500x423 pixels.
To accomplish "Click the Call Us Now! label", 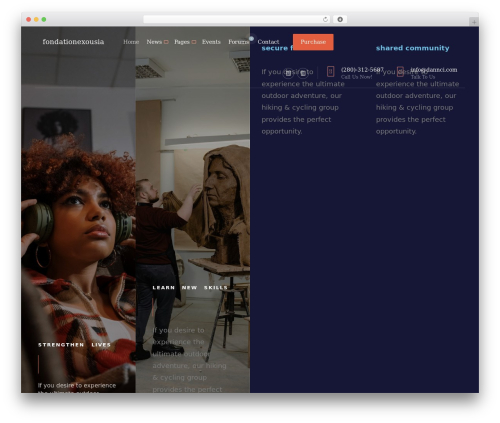I will click(x=356, y=77).
